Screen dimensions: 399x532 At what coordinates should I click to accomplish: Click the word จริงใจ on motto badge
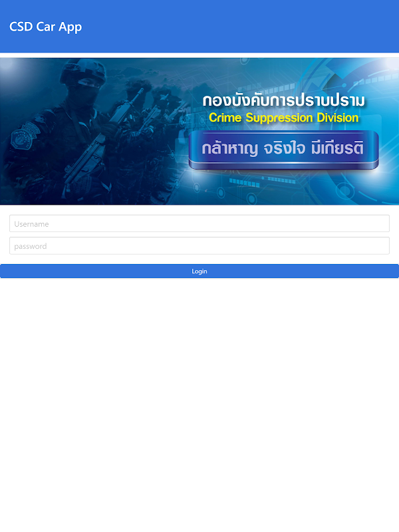click(x=284, y=148)
